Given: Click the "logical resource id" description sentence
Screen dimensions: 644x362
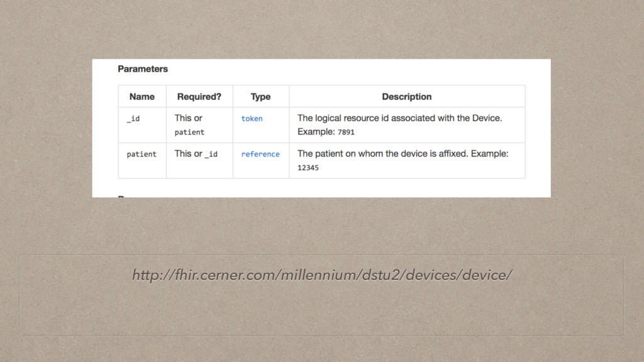Looking at the screenshot, I should (x=399, y=118).
